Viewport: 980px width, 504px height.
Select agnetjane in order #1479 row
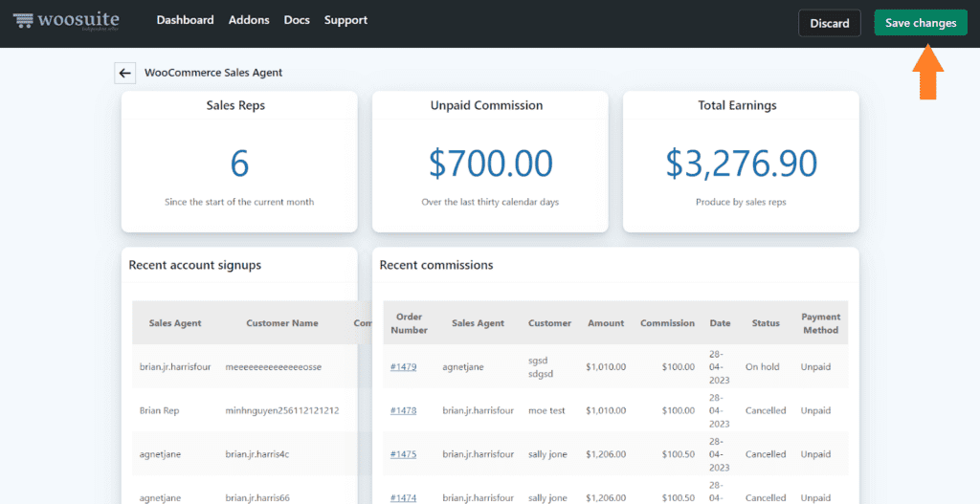pos(463,366)
